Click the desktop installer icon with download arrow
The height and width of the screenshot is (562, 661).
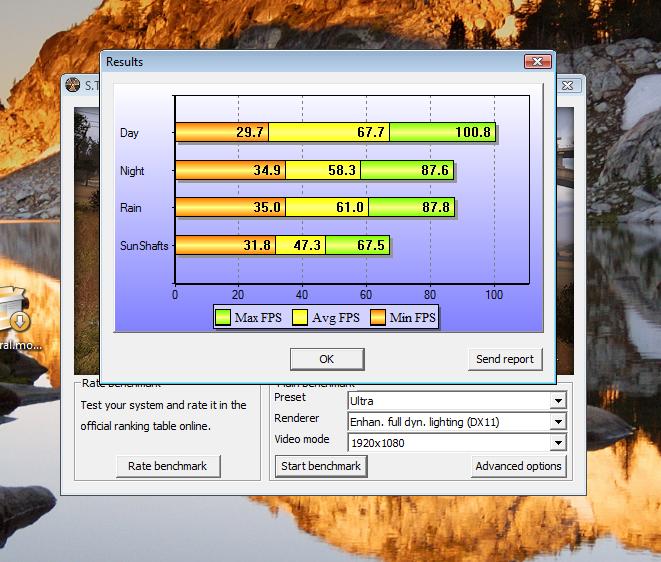pyautogui.click(x=13, y=309)
